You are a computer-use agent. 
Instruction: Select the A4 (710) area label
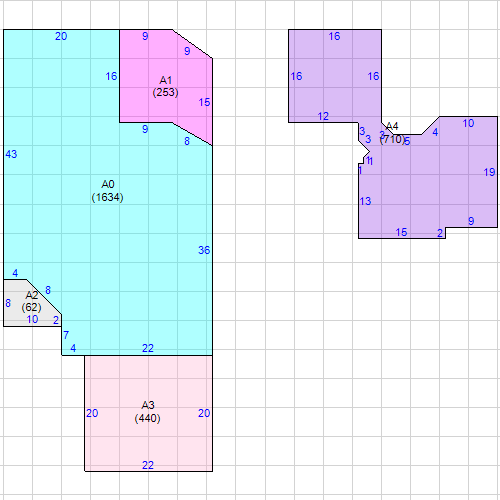pos(392,133)
